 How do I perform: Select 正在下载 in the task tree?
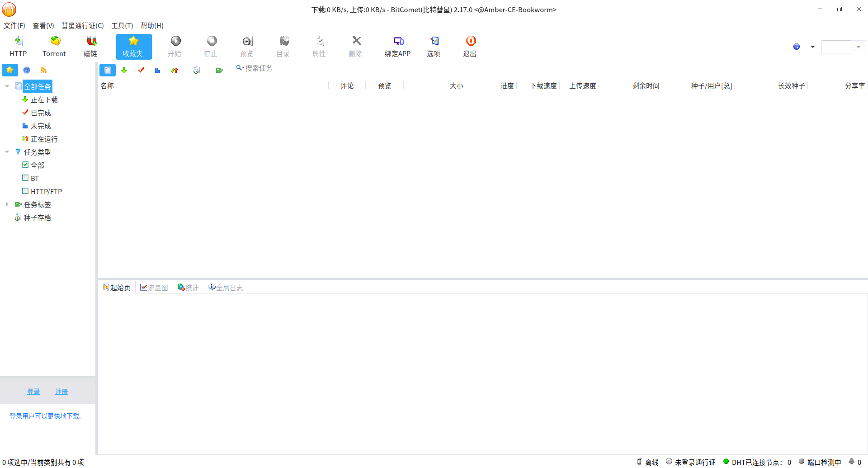pyautogui.click(x=44, y=99)
